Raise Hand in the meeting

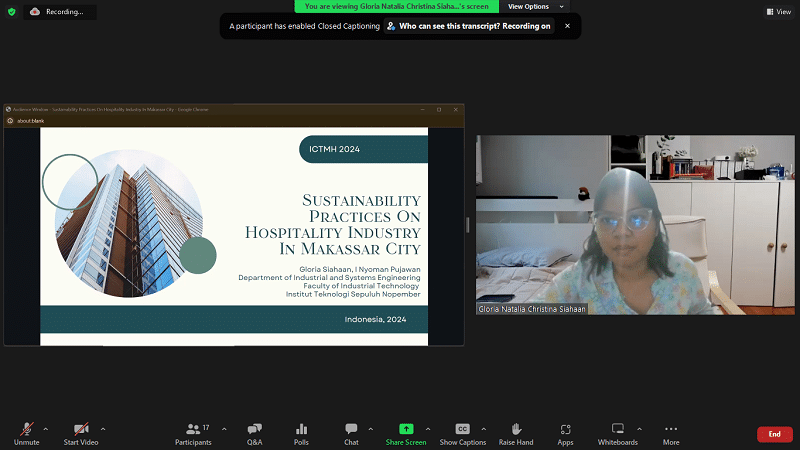coord(516,429)
